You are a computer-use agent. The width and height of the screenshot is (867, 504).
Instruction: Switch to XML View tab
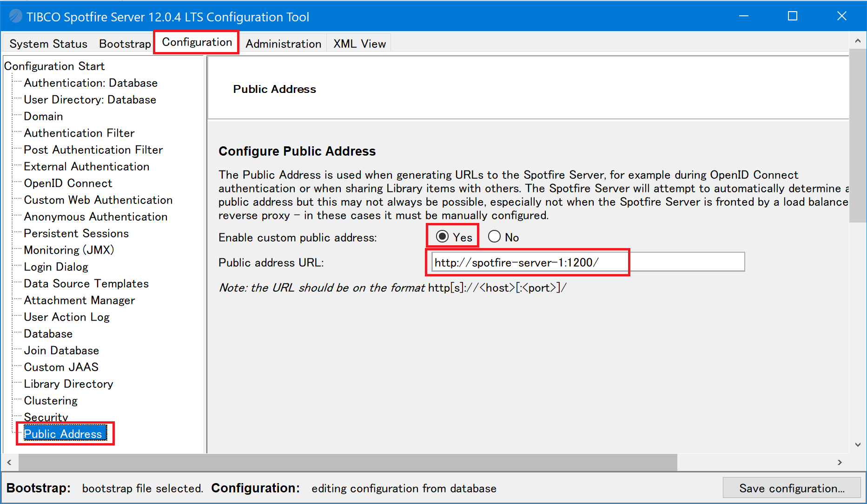click(x=359, y=44)
